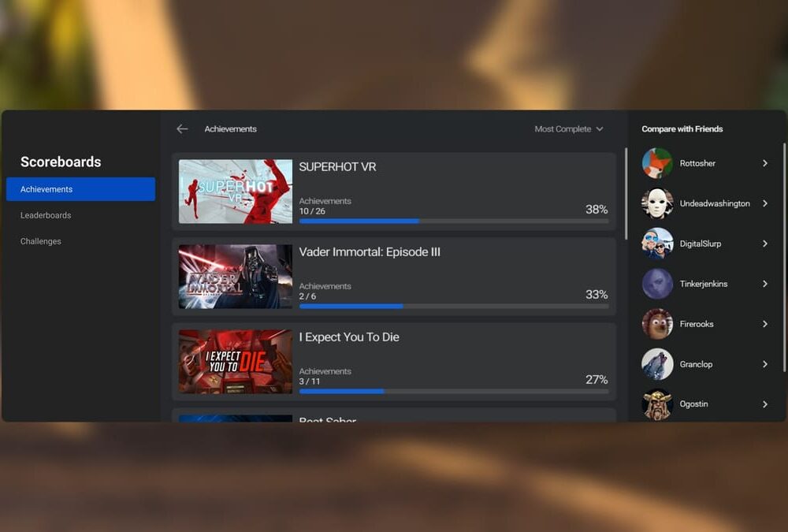Select friend name Undeadwashington
The height and width of the screenshot is (532, 788).
(x=715, y=203)
